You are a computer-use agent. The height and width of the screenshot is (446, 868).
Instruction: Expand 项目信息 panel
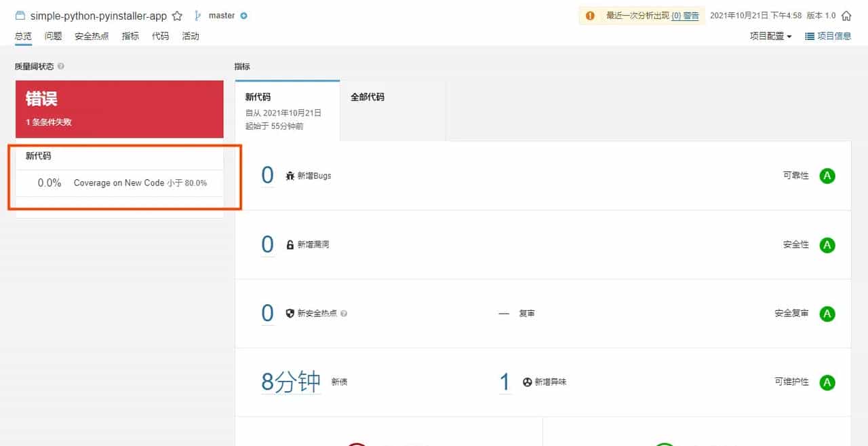(829, 36)
